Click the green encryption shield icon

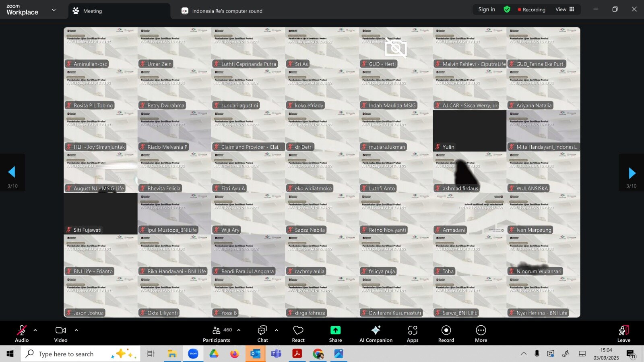pyautogui.click(x=507, y=9)
